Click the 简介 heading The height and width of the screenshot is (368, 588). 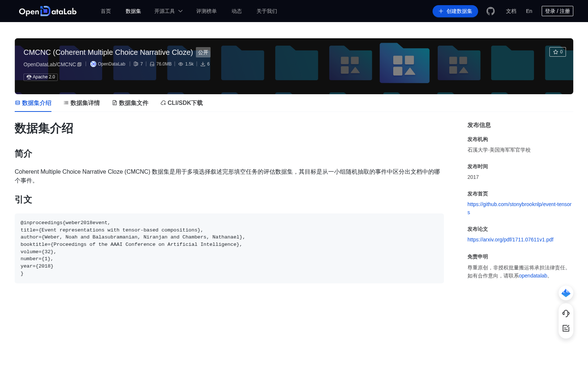click(x=24, y=153)
